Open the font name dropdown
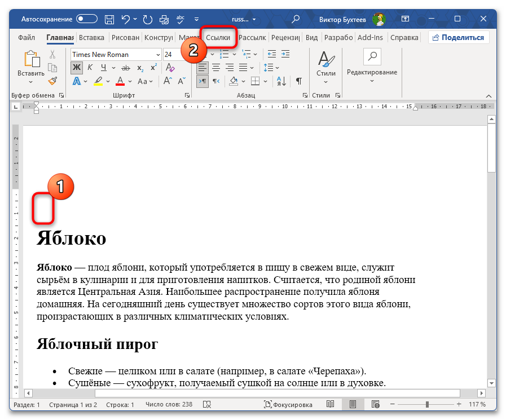This screenshot has height=420, width=506. [x=158, y=55]
